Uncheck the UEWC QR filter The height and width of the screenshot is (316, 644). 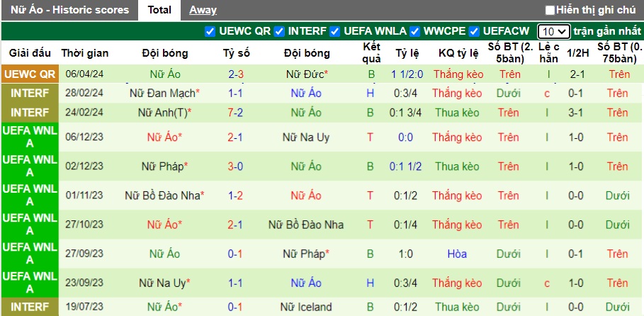coord(210,31)
